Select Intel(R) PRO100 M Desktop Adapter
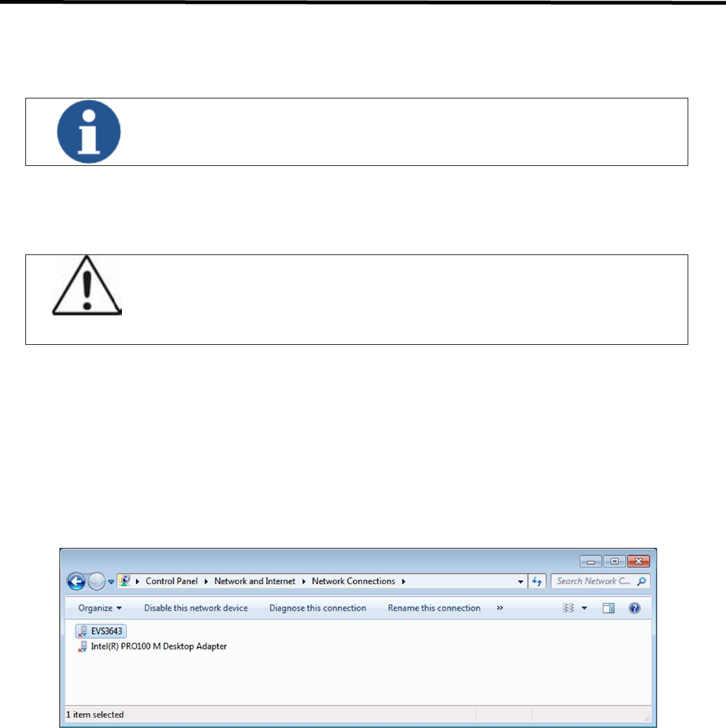This screenshot has width=726, height=728. [152, 646]
